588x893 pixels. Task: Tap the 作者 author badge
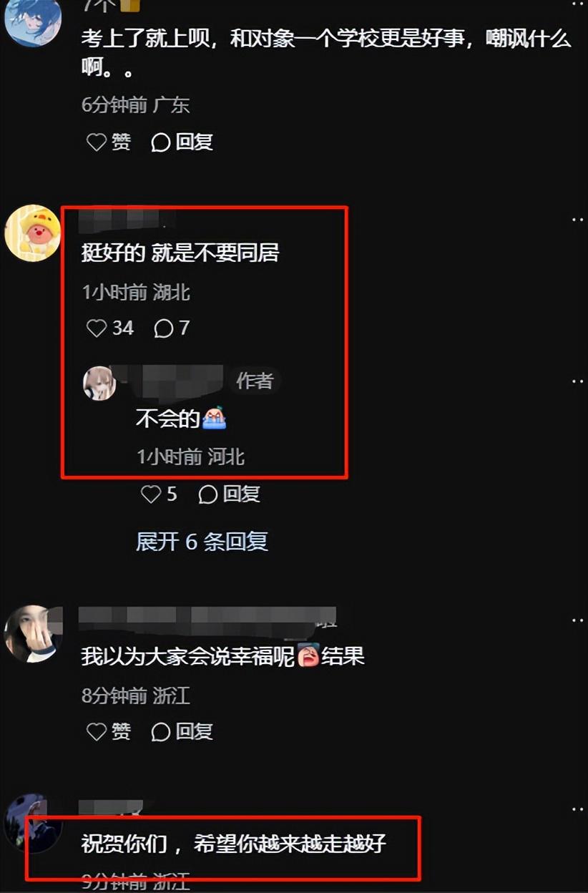(x=255, y=381)
